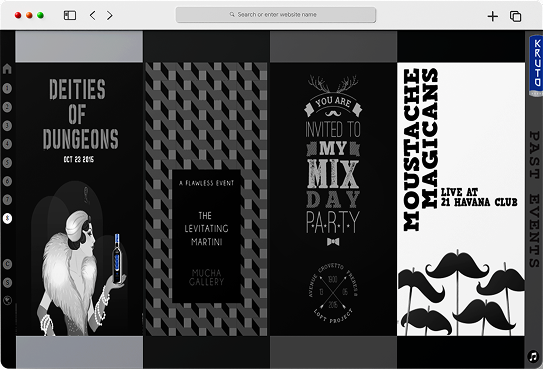The width and height of the screenshot is (543, 369).
Task: Show the tab overview icon
Action: pos(515,16)
